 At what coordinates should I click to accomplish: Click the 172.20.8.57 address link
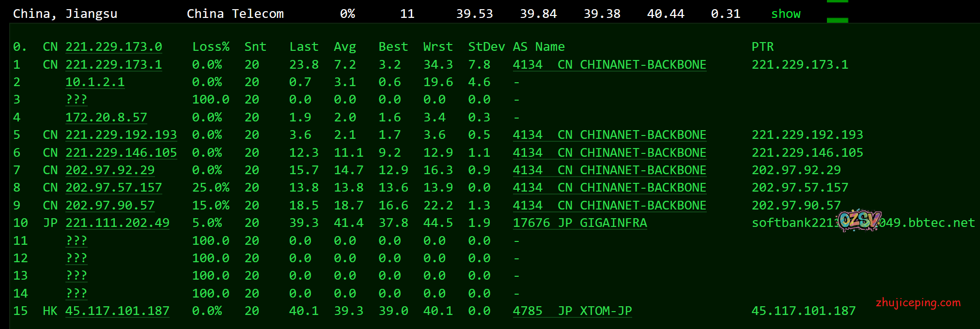pos(106,118)
